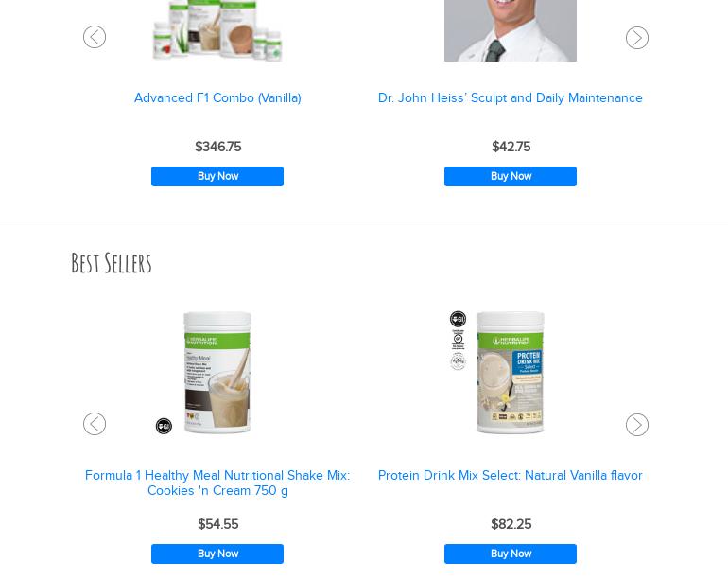The width and height of the screenshot is (728, 580).
Task: Buy Now the $54.55 Formula 1 shake
Action: [x=217, y=554]
